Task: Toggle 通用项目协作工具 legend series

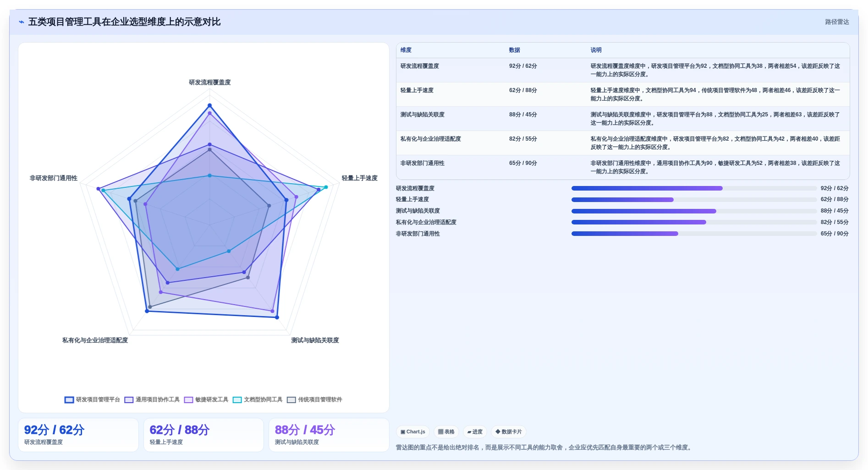Action: click(152, 399)
